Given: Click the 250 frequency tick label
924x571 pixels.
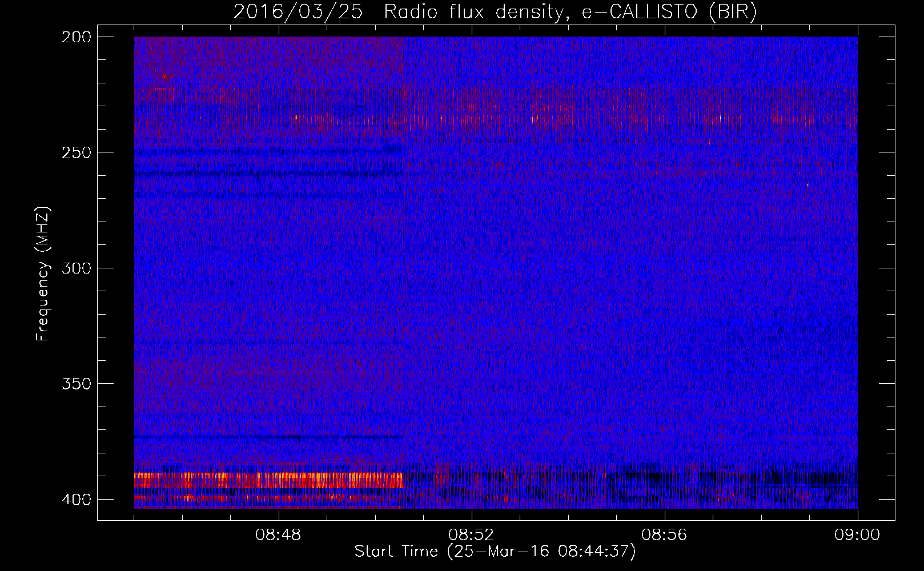Looking at the screenshot, I should [x=77, y=152].
